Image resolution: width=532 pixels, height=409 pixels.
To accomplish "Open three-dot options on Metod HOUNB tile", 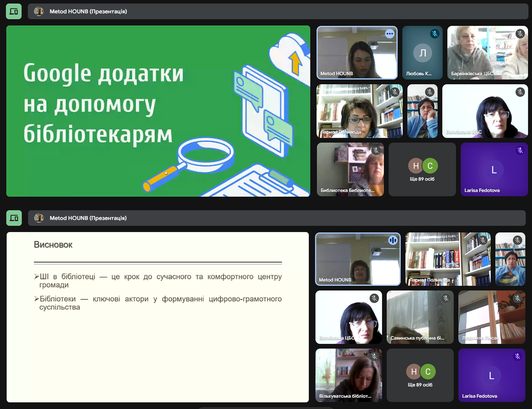I will pos(390,34).
